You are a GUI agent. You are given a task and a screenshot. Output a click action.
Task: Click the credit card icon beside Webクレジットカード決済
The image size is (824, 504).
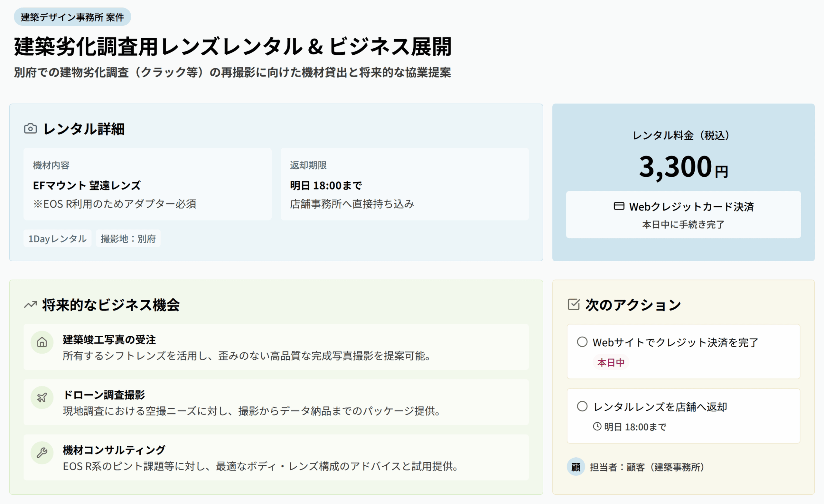point(619,206)
